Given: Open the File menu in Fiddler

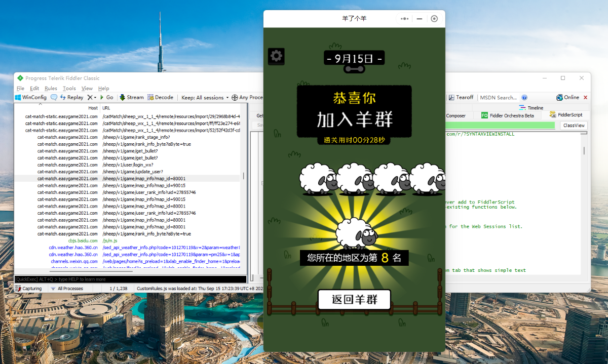Looking at the screenshot, I should coord(20,88).
